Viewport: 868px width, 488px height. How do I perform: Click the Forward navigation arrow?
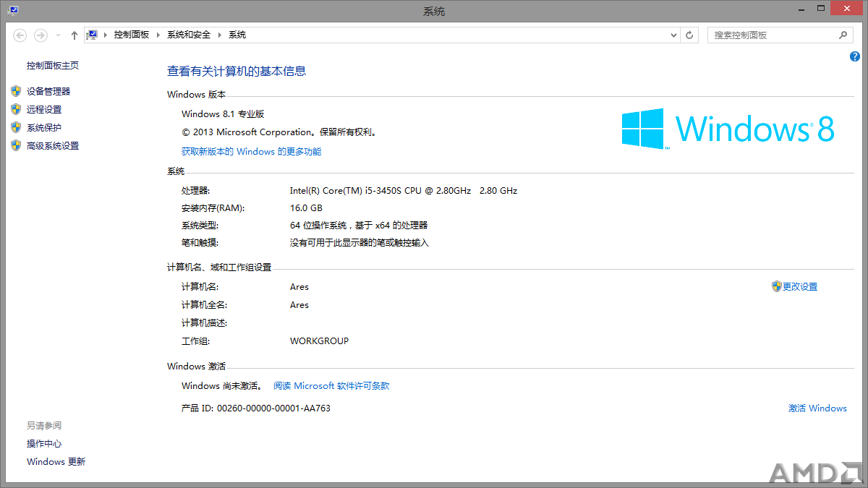coord(41,35)
